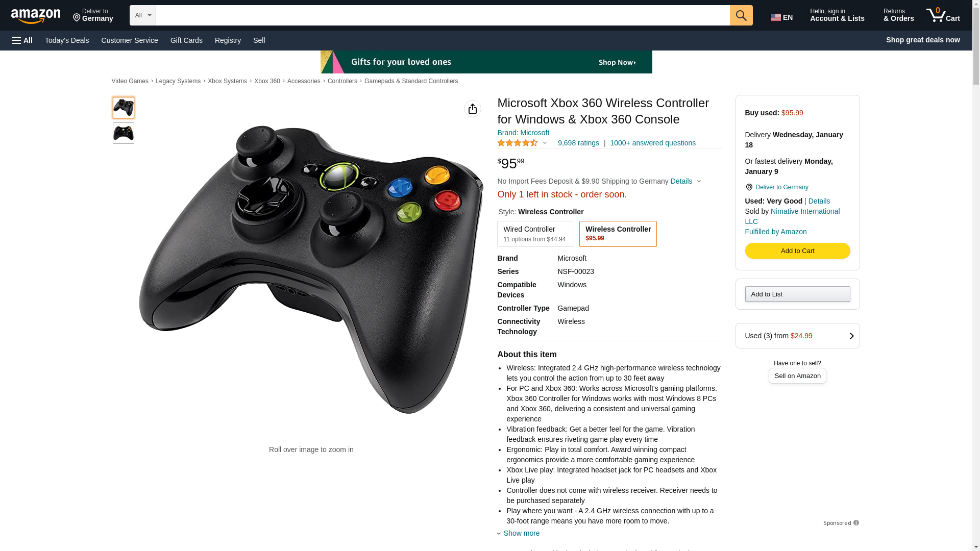Open Today's Deals in navigation bar
This screenshot has width=980, height=551.
(x=67, y=40)
